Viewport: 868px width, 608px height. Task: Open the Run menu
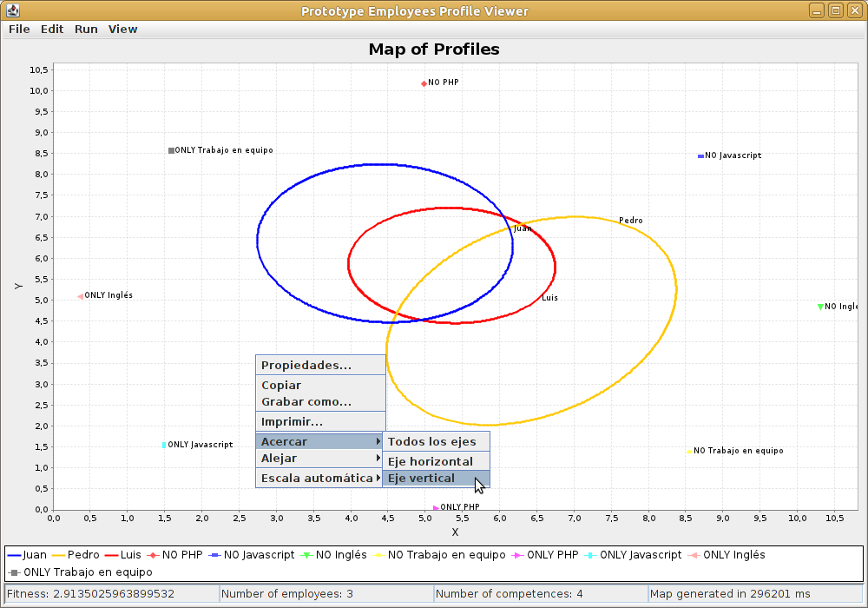click(86, 30)
